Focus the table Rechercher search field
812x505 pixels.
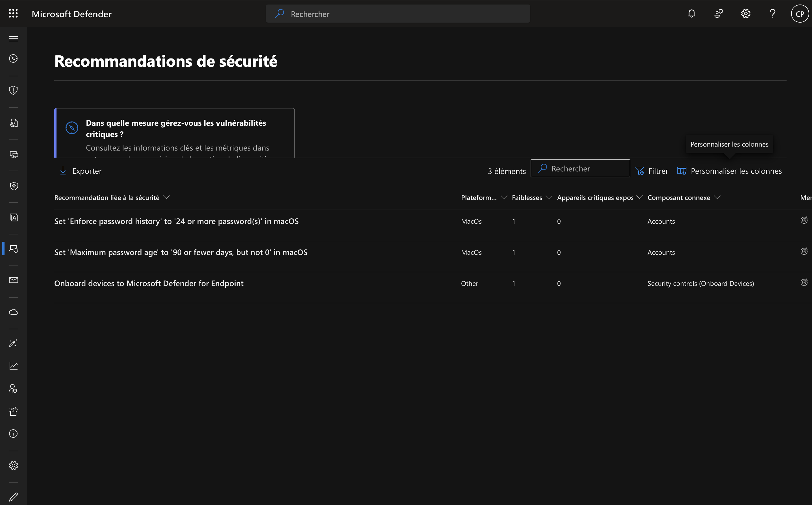point(580,169)
